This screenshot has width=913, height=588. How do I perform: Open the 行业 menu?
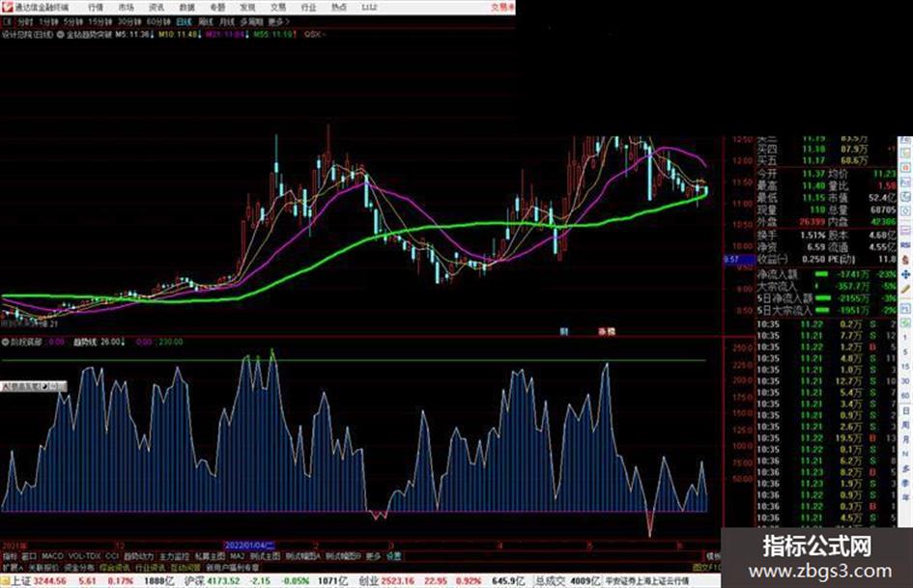point(308,8)
